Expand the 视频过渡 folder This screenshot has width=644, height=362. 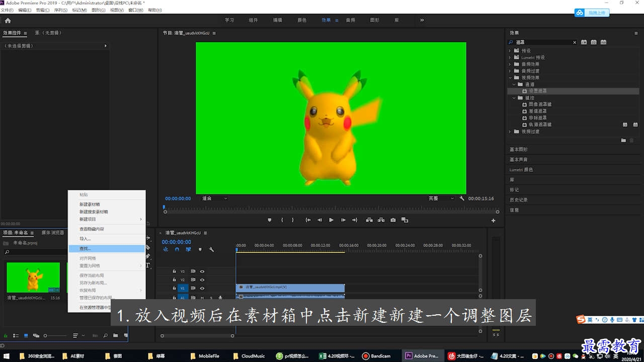coord(509,131)
